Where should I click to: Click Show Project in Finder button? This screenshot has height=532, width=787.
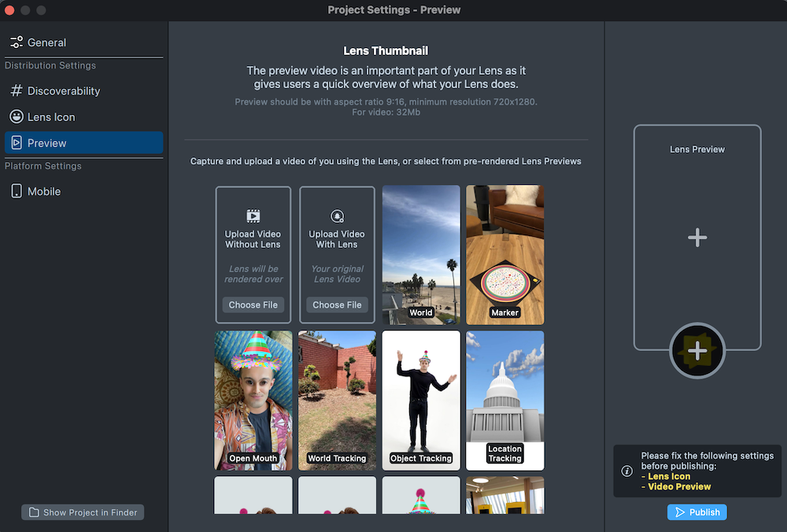click(x=83, y=512)
